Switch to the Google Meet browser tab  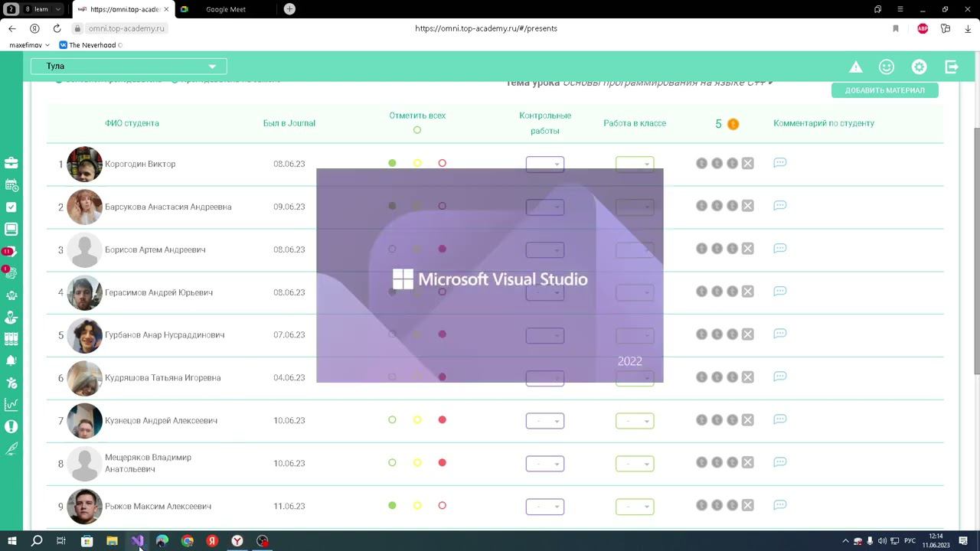[226, 9]
